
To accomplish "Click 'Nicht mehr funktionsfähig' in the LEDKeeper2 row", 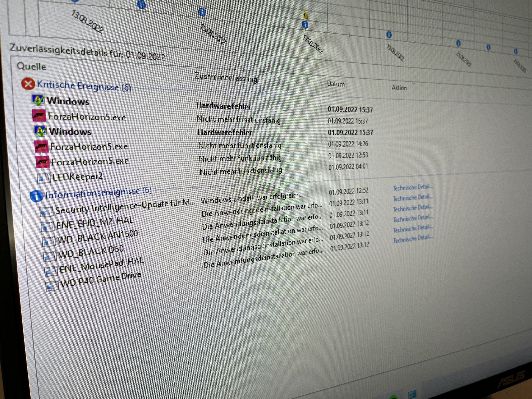I will click(x=241, y=171).
